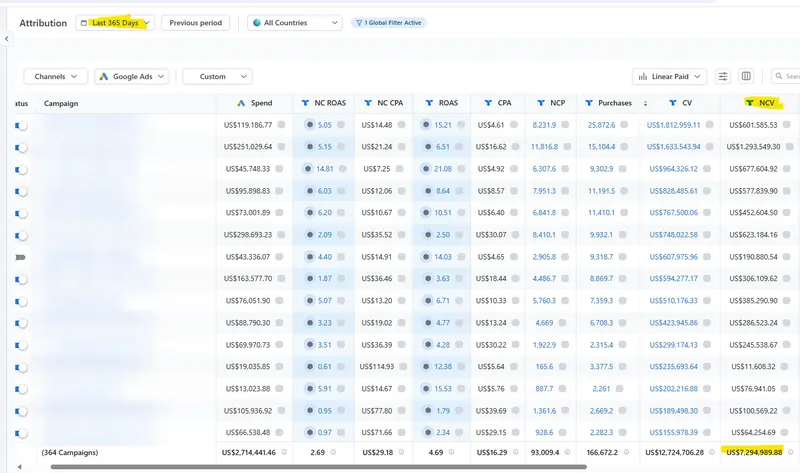Image resolution: width=800 pixels, height=473 pixels.
Task: Click info icon beside total CV US$12,724,706.28
Action: (x=712, y=452)
